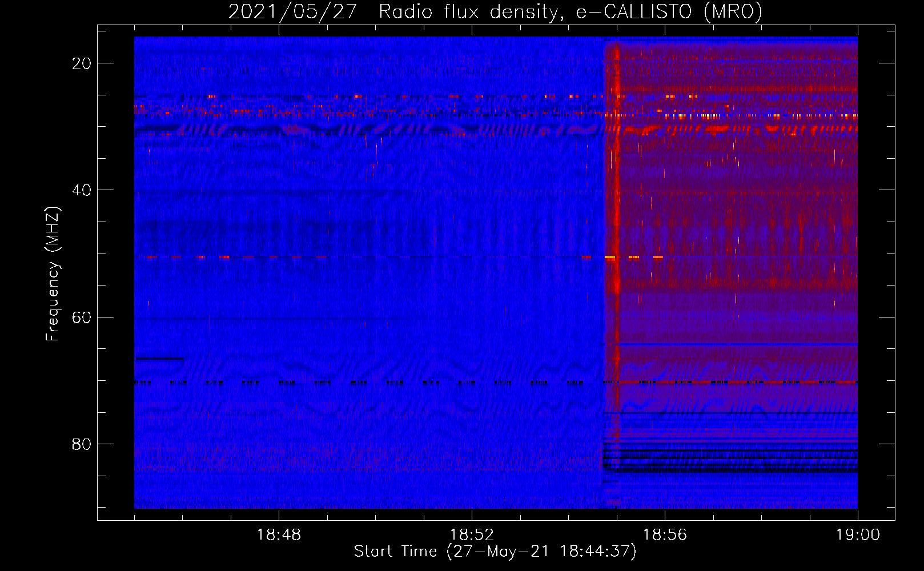Click the 80 MHz frequency tick label

82,444
